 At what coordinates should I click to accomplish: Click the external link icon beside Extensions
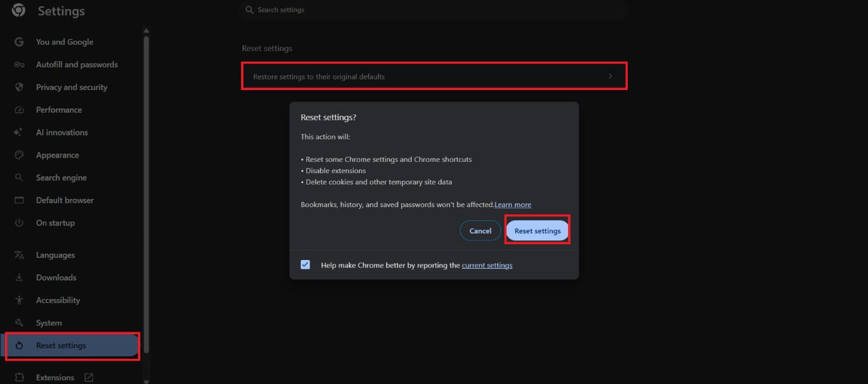click(89, 378)
